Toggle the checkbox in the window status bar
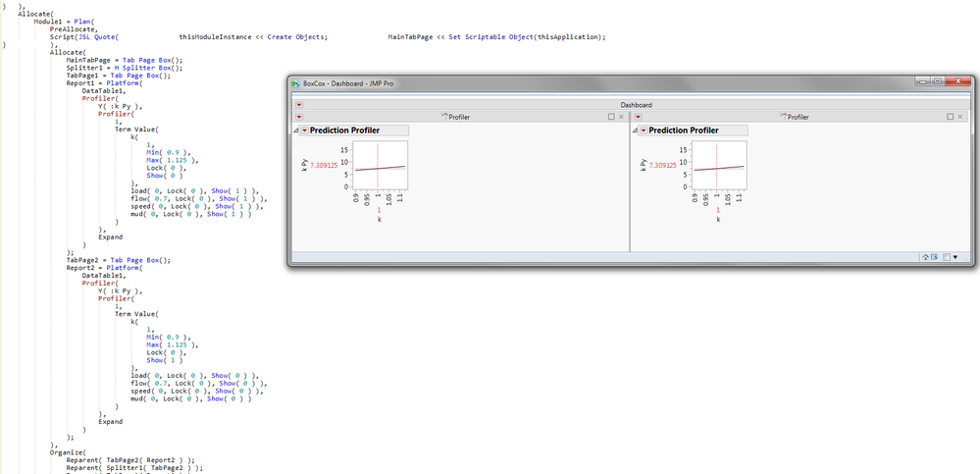Image resolution: width=980 pixels, height=474 pixels. click(947, 257)
